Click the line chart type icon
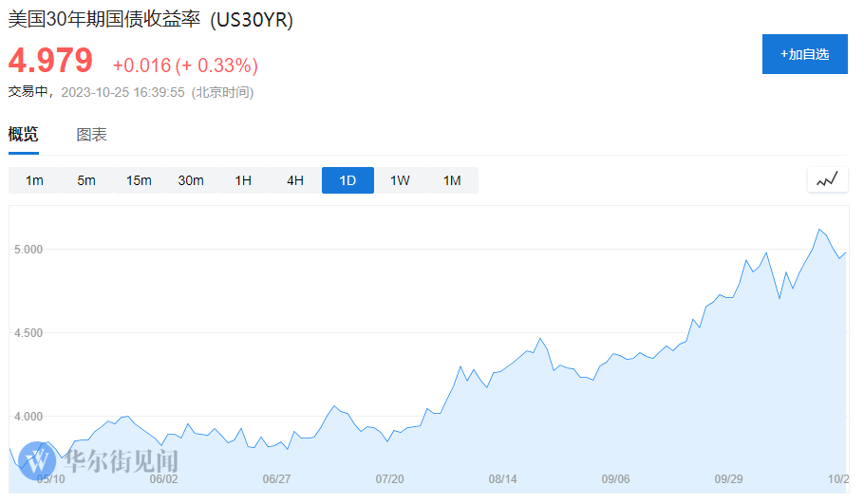 (827, 179)
